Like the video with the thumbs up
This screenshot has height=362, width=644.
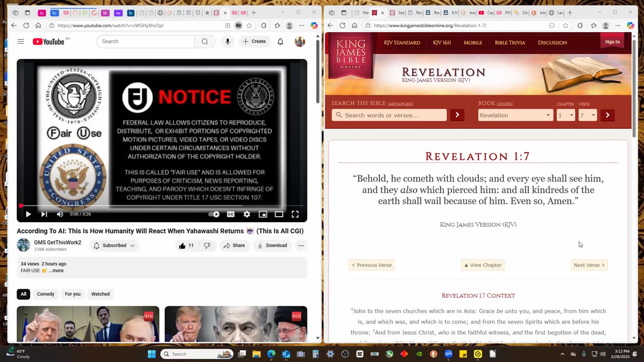click(x=186, y=245)
